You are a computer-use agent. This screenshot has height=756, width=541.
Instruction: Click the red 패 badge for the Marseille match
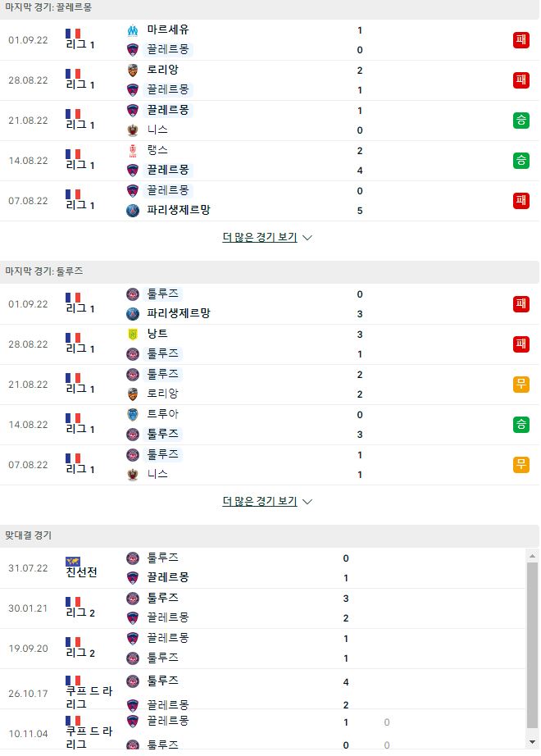point(521,40)
